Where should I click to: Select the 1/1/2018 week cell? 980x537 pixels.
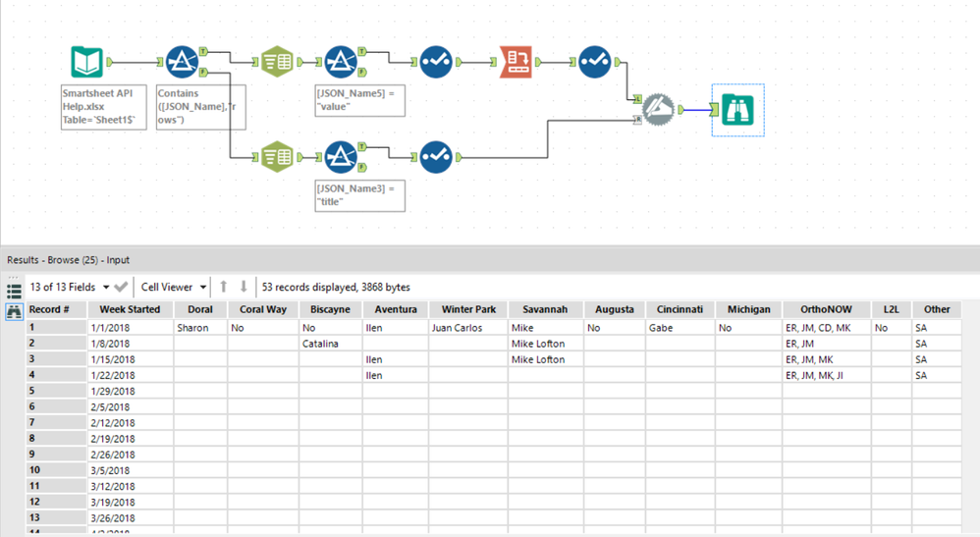point(130,328)
